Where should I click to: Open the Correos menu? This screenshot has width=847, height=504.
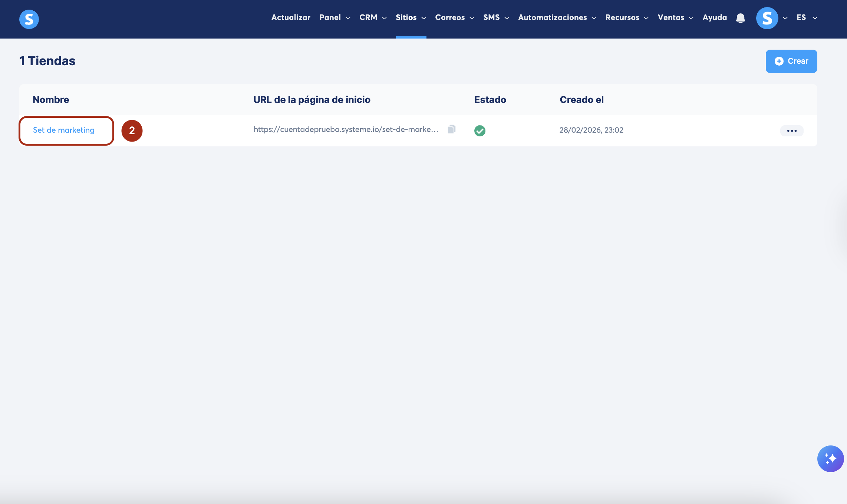point(454,17)
